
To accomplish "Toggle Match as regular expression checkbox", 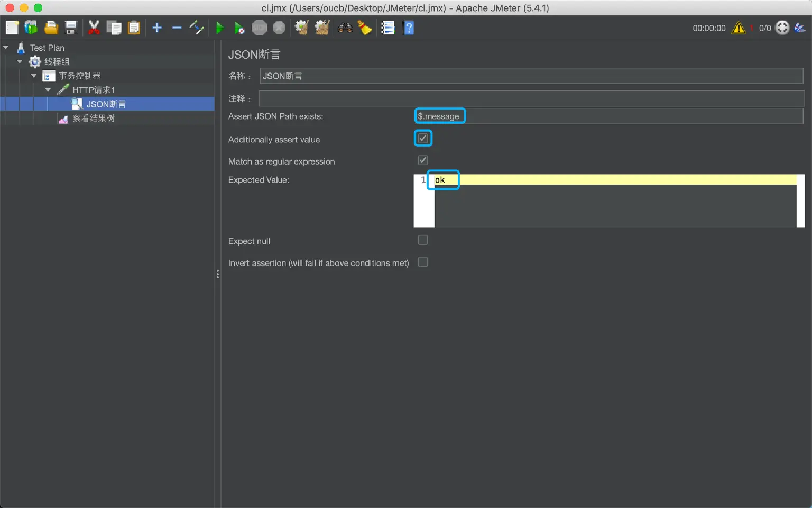I will [x=423, y=160].
